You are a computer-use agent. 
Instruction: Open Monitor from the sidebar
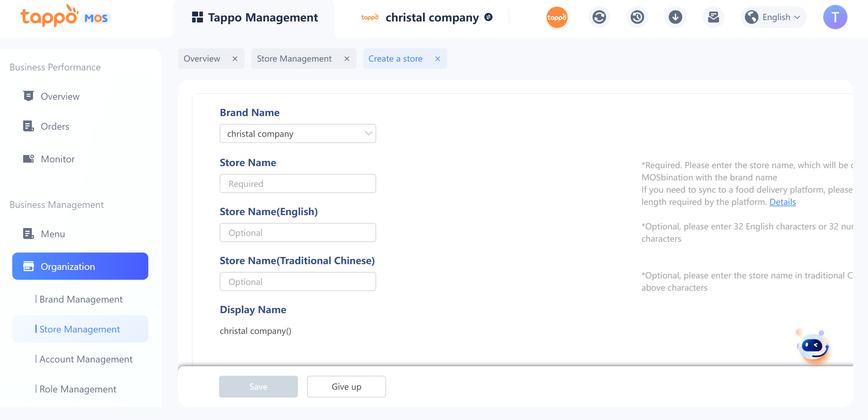[57, 159]
